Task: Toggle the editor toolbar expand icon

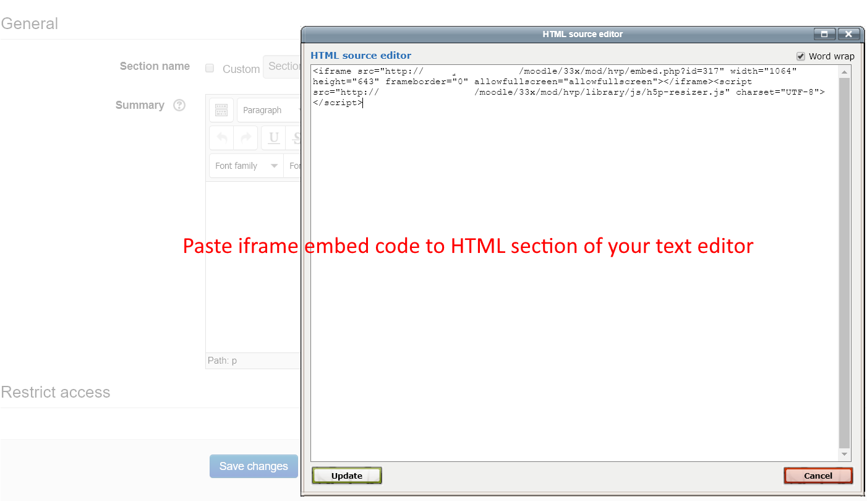Action: click(221, 110)
